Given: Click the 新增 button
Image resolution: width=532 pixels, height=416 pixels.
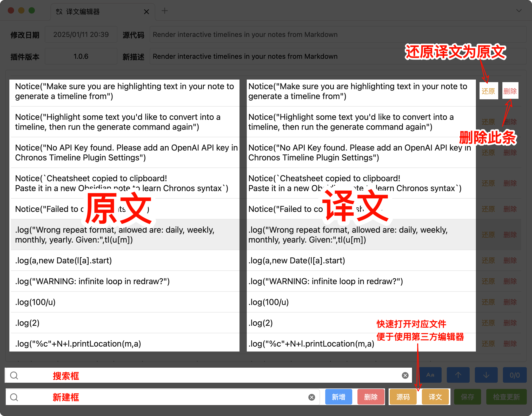Looking at the screenshot, I should point(339,397).
